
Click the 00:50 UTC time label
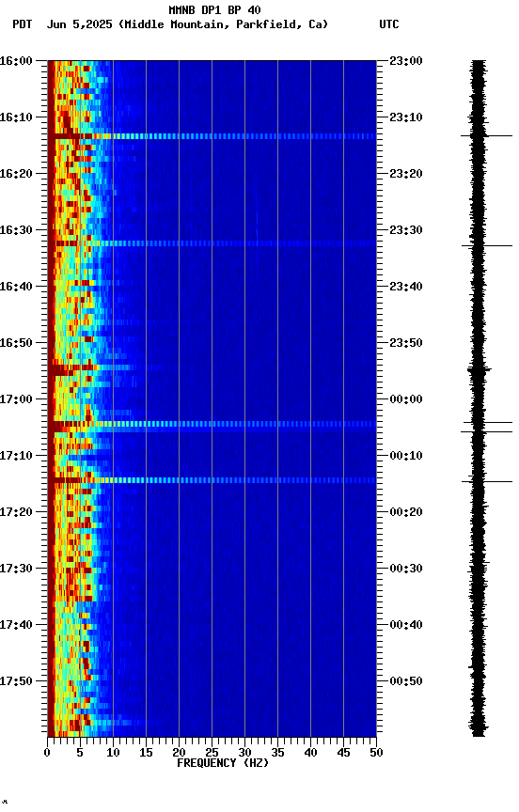[406, 682]
